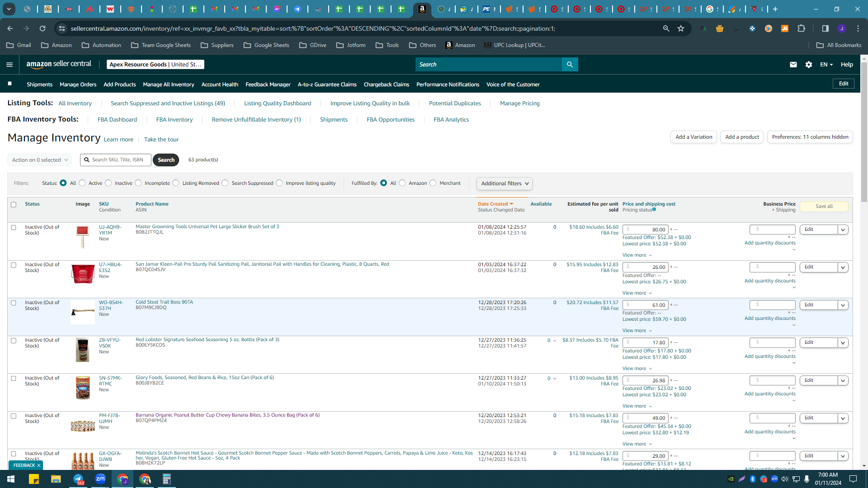Tick the select-all checkbox in table header

(x=14, y=205)
